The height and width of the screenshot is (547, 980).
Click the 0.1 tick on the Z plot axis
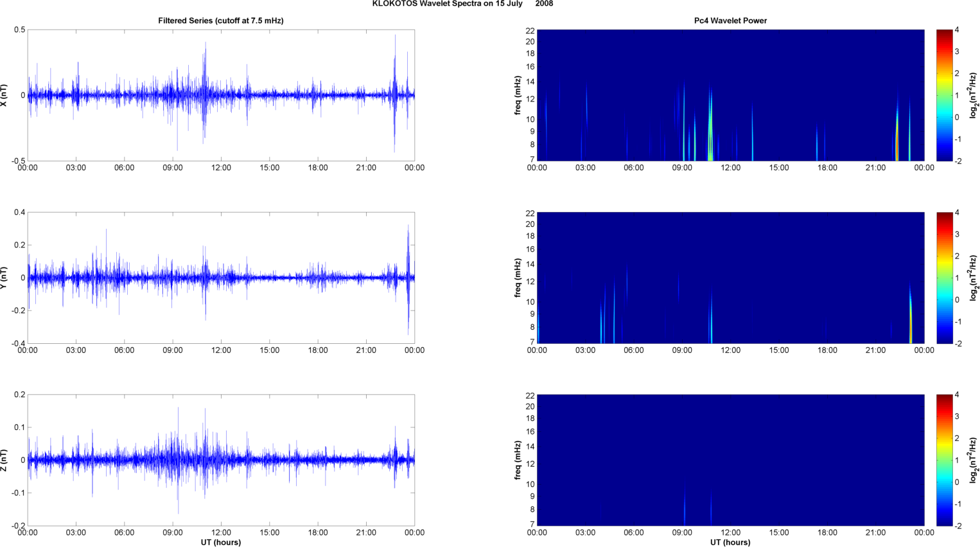19,427
